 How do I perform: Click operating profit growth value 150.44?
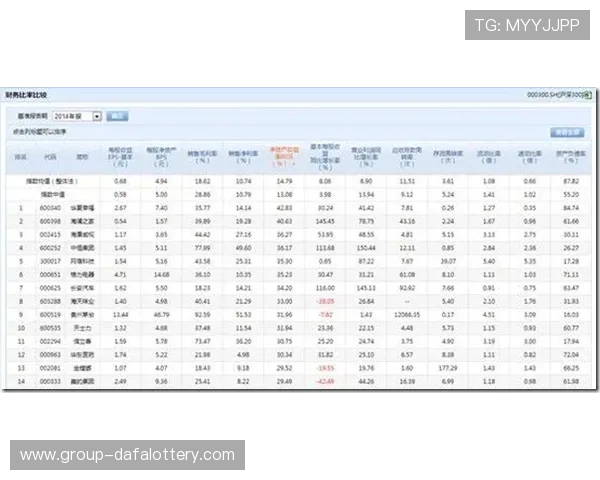click(x=366, y=248)
